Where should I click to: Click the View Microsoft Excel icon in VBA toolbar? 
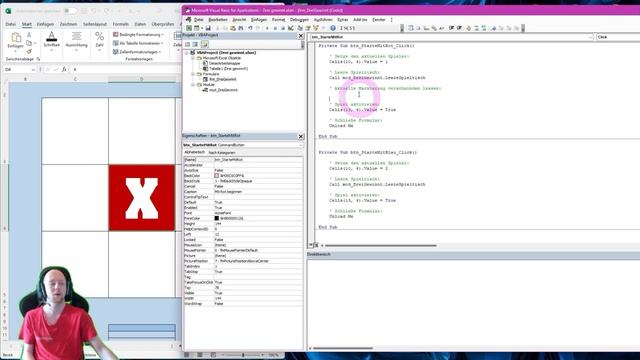tap(189, 28)
